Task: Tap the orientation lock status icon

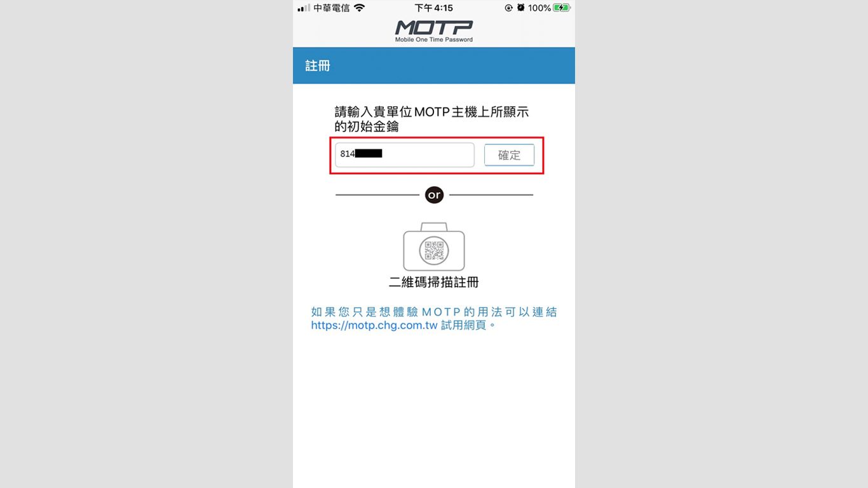Action: click(508, 8)
